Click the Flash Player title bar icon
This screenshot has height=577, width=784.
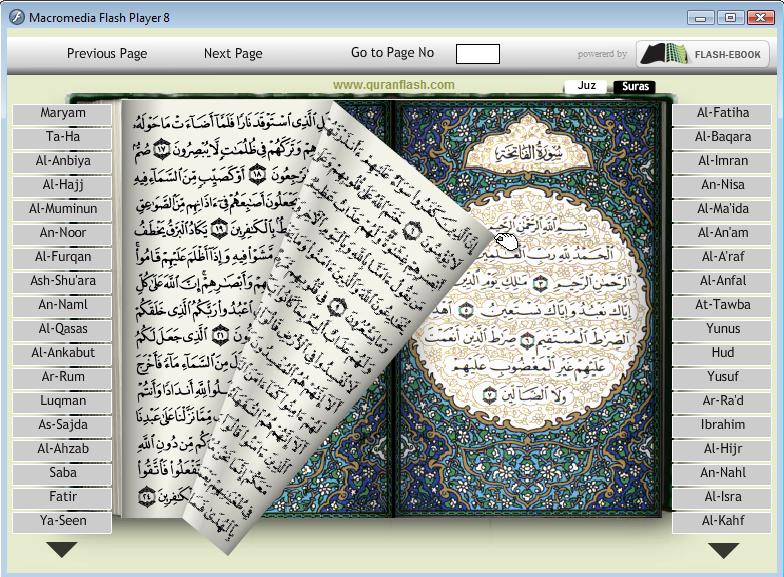16,18
